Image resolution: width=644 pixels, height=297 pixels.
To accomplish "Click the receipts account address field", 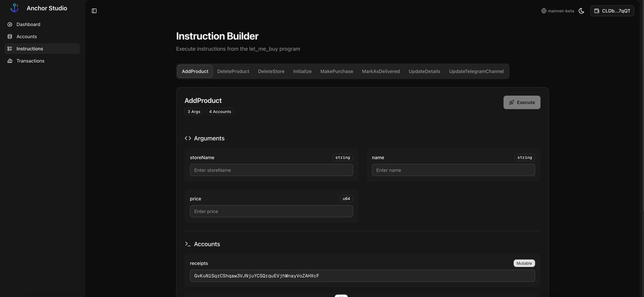I will coord(362,276).
